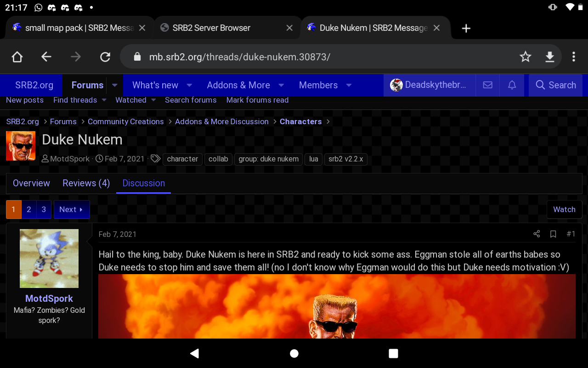Open the Watched link
The image size is (588, 368).
click(x=131, y=100)
